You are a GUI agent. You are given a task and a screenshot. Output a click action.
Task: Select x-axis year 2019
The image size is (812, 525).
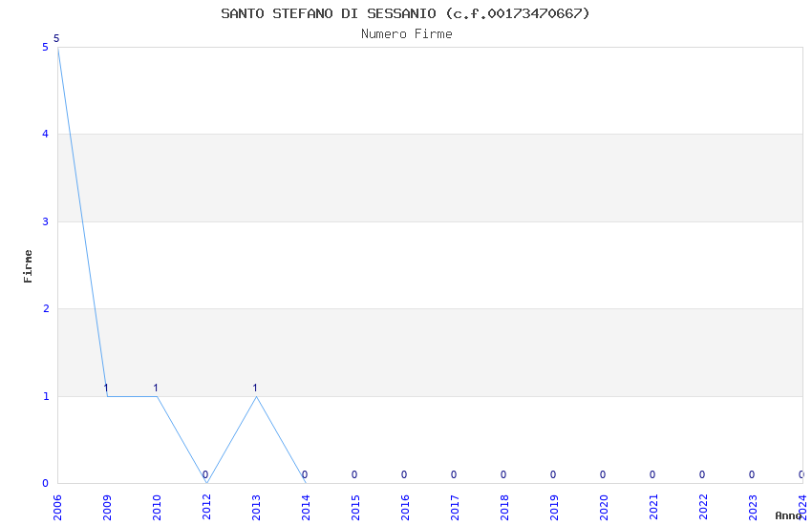click(x=554, y=507)
